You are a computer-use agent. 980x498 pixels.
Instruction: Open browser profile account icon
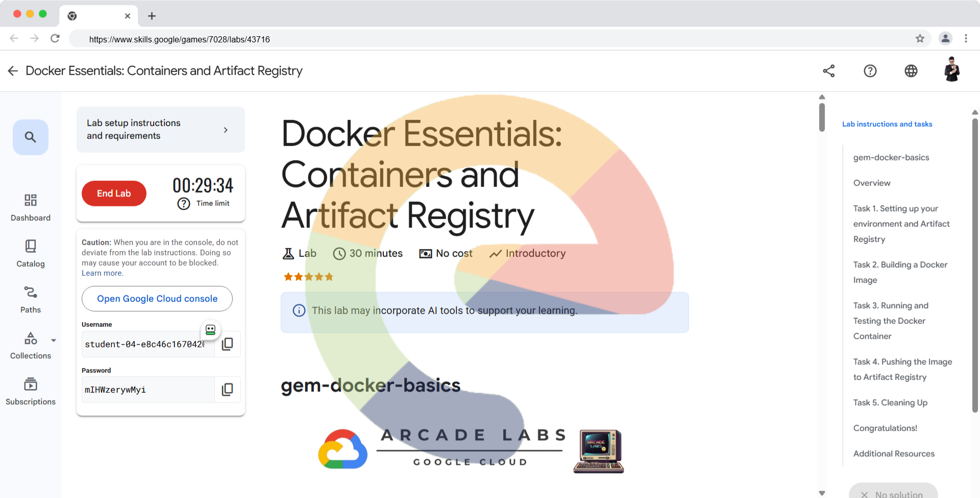[945, 38]
